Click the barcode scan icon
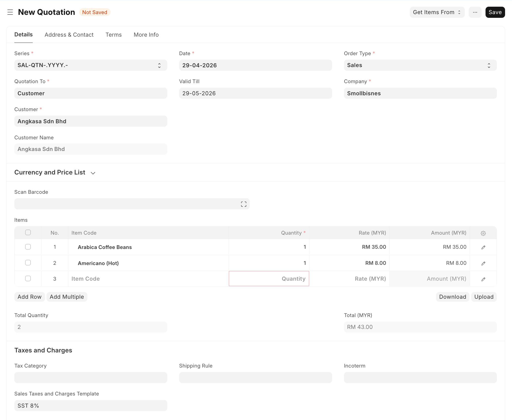The height and width of the screenshot is (420, 512). tap(244, 204)
